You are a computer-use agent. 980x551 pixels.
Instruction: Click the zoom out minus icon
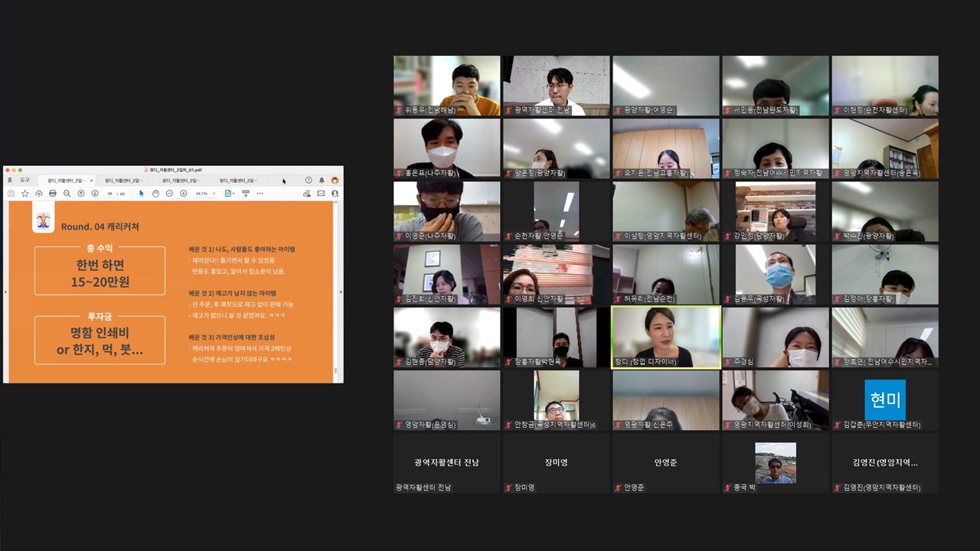click(x=169, y=194)
